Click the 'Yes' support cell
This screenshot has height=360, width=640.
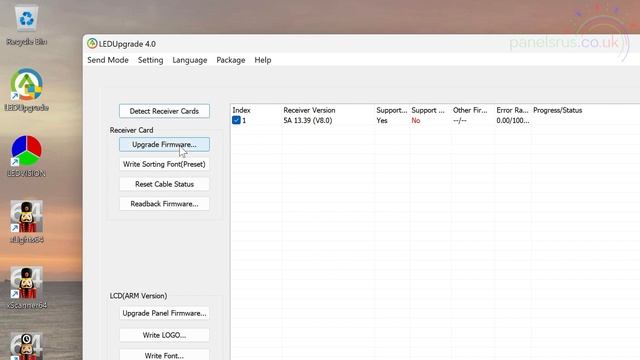[382, 120]
